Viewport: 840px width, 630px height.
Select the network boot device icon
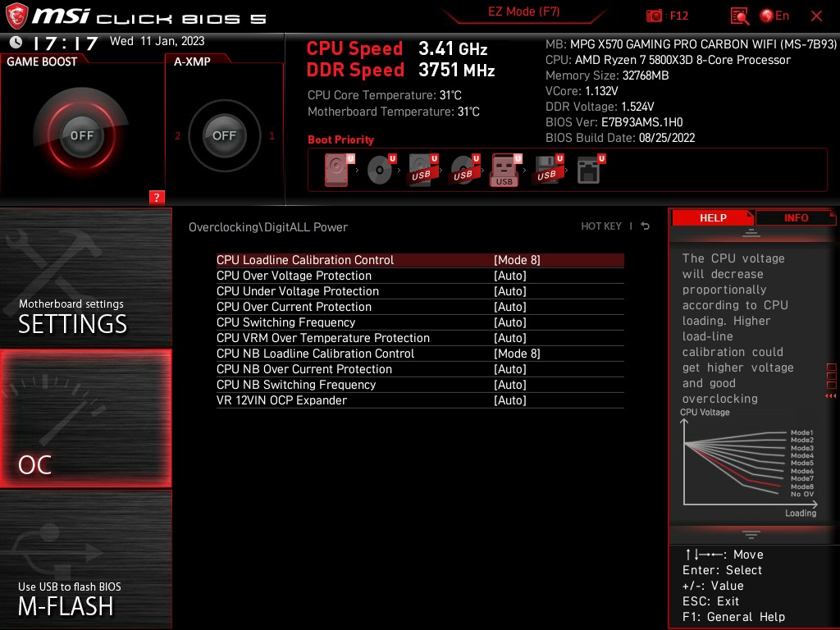click(591, 170)
